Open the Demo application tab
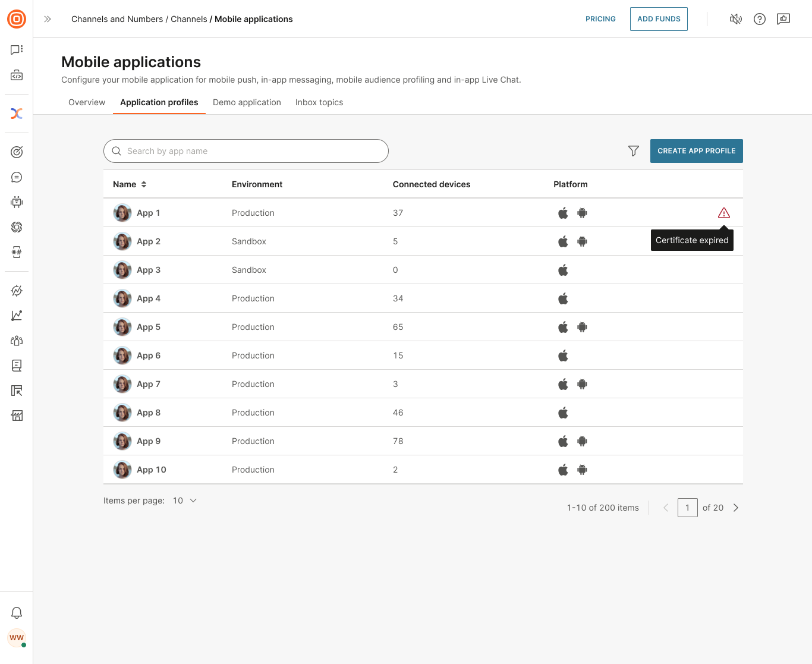 pyautogui.click(x=247, y=102)
